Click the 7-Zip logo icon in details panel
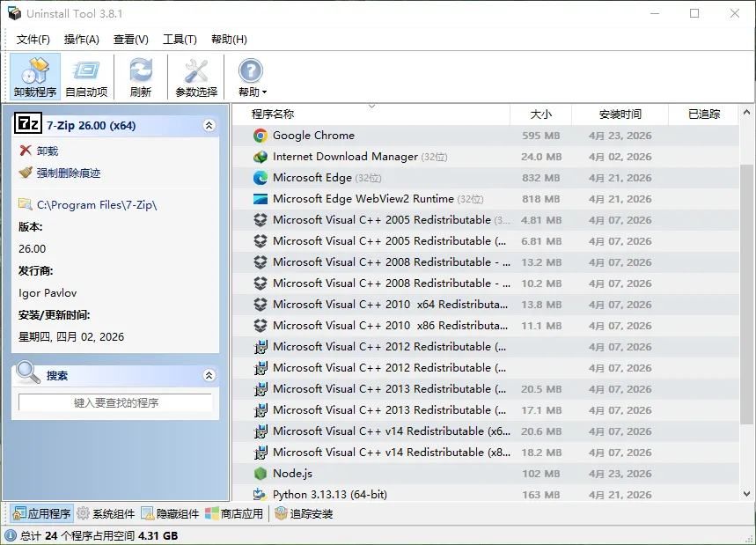 point(28,124)
